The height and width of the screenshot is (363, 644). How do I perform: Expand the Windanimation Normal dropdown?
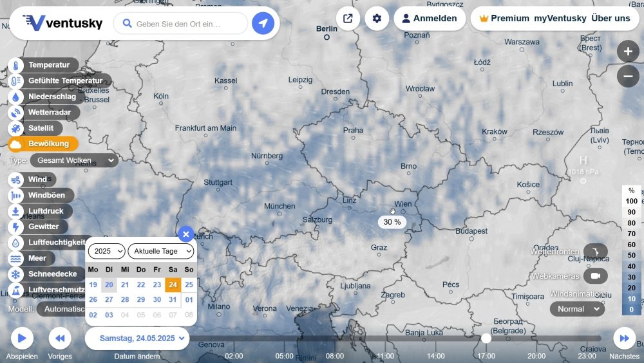click(577, 309)
